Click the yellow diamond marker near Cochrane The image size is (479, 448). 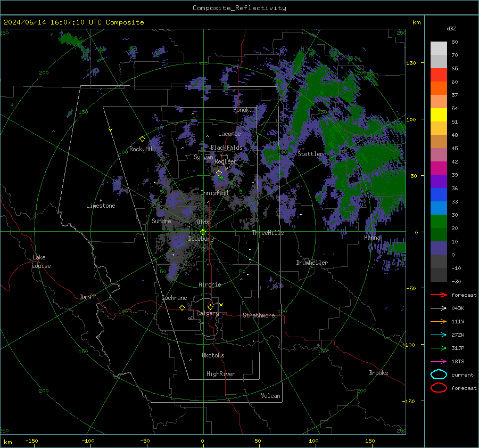[183, 307]
